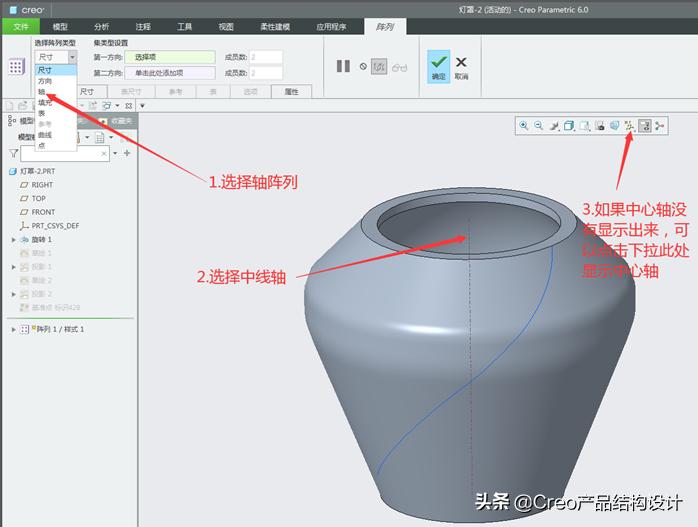This screenshot has width=698, height=527.
Task: Click the first direction 成员数 field
Action: click(x=266, y=57)
